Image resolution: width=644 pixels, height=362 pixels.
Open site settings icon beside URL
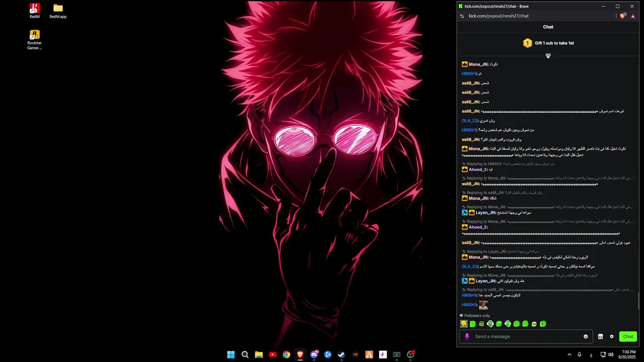[x=462, y=16]
